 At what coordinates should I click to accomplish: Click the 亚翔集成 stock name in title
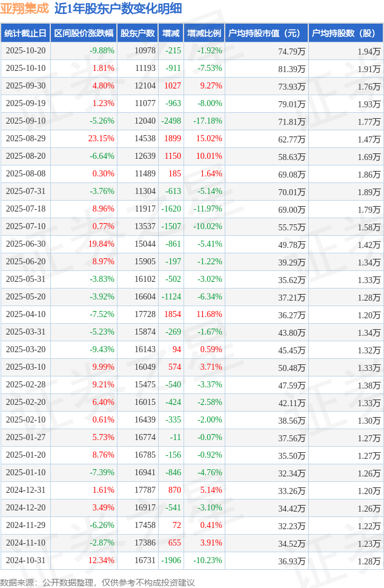point(25,8)
